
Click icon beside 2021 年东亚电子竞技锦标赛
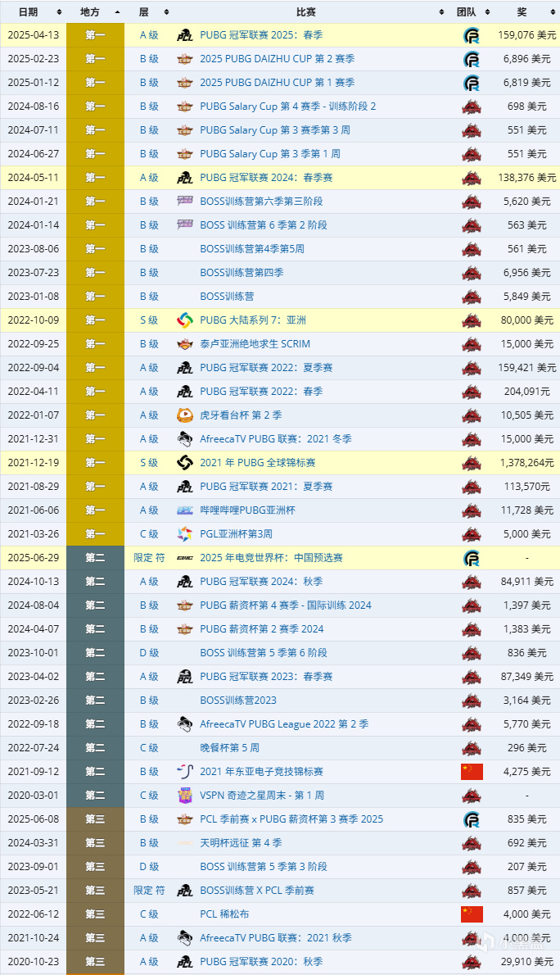click(184, 772)
